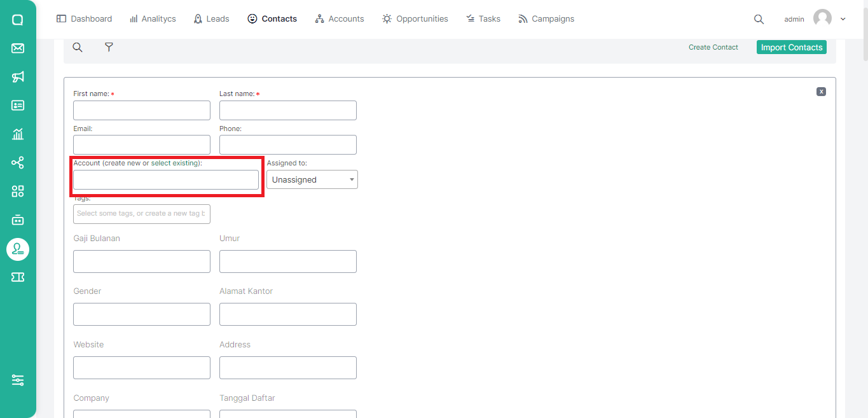The width and height of the screenshot is (868, 418).
Task: Open the settings sliders icon in sidebar
Action: pyautogui.click(x=18, y=380)
